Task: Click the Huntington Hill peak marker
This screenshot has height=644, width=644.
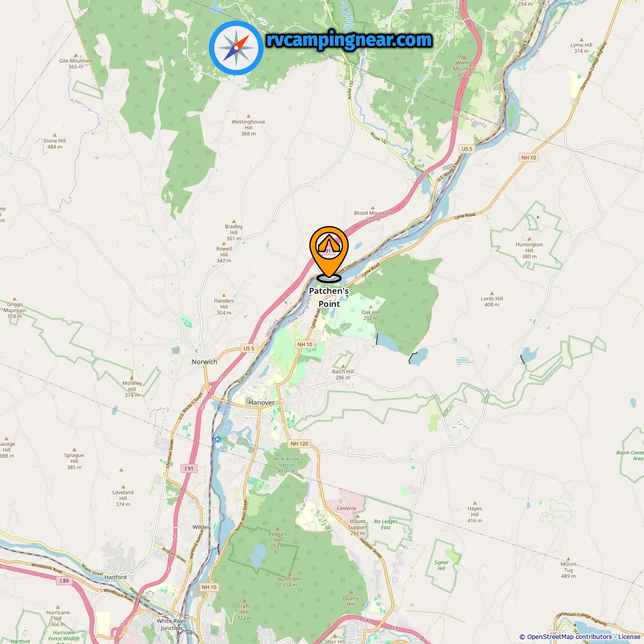Action: coord(529,239)
